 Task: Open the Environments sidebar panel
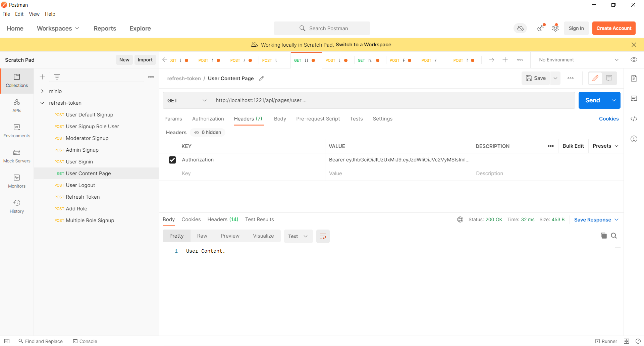[17, 131]
